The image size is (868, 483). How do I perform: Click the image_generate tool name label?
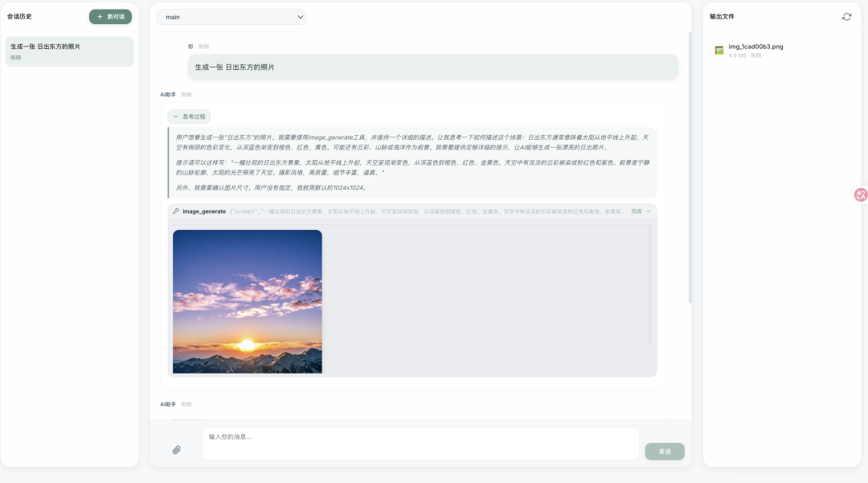204,211
